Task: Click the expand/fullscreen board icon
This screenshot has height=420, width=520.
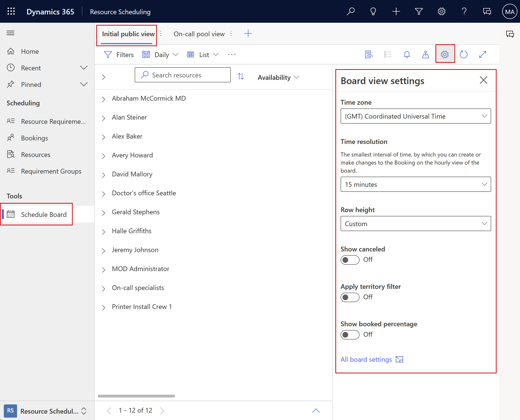Action: click(x=483, y=54)
